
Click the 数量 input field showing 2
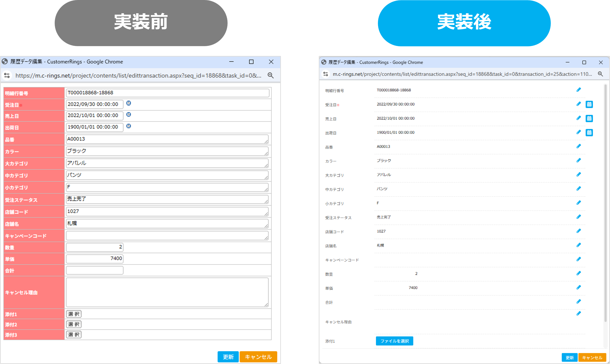click(94, 247)
